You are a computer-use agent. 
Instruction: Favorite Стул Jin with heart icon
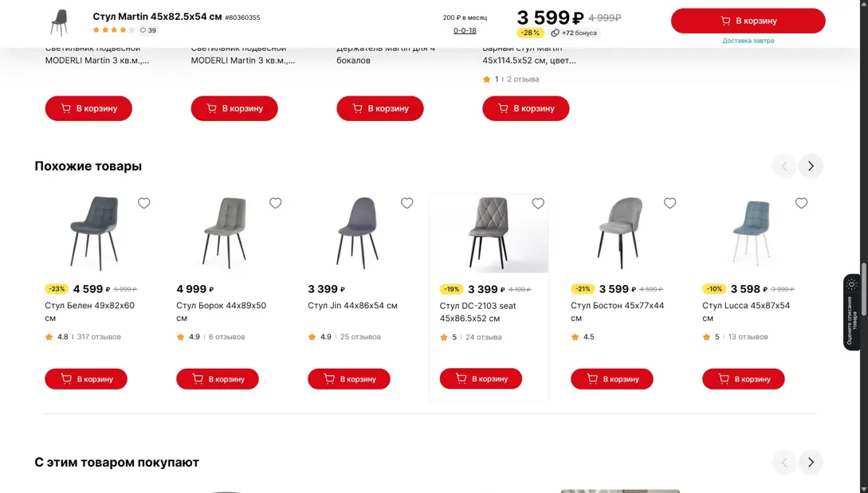pos(407,203)
